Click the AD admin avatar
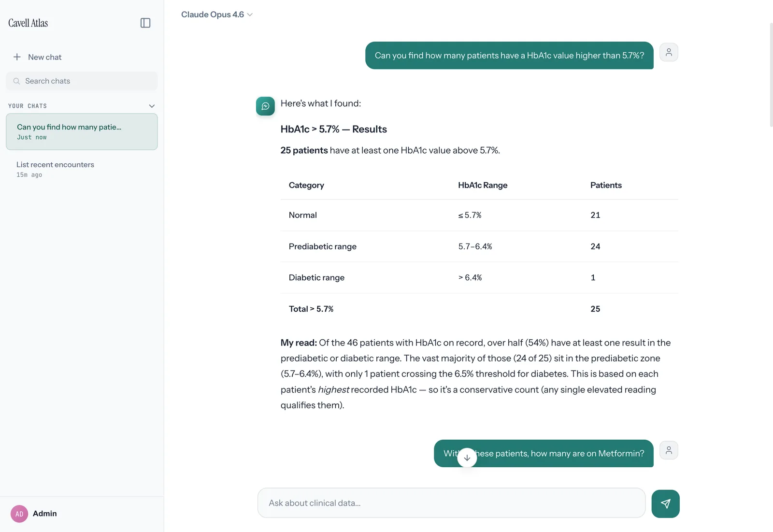The width and height of the screenshot is (773, 532). coord(19,514)
